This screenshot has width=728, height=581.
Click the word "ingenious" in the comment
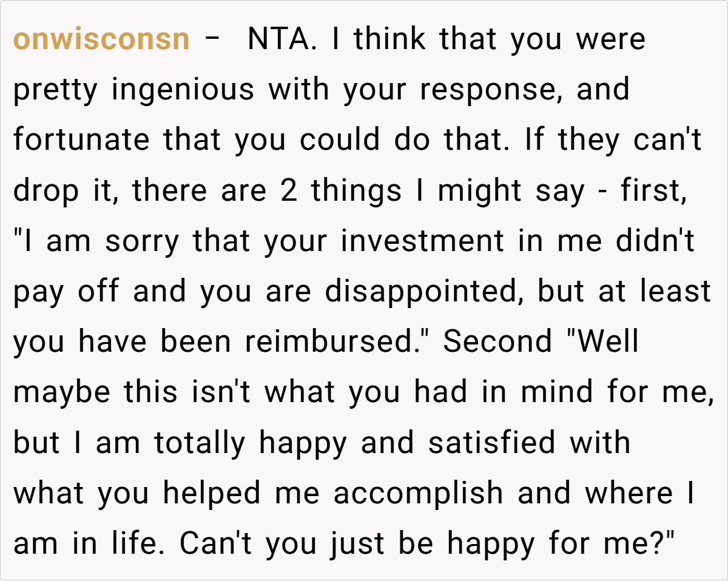[183, 90]
